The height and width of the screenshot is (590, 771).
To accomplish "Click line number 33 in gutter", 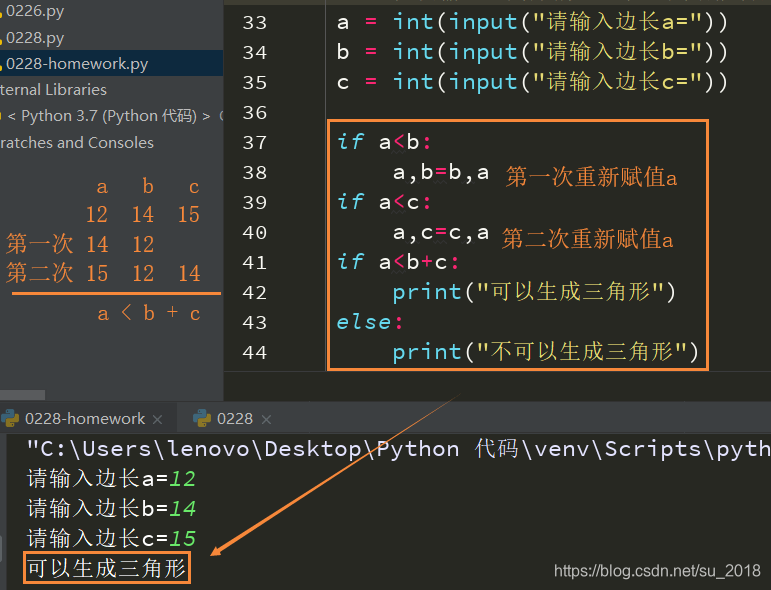I will tap(255, 23).
